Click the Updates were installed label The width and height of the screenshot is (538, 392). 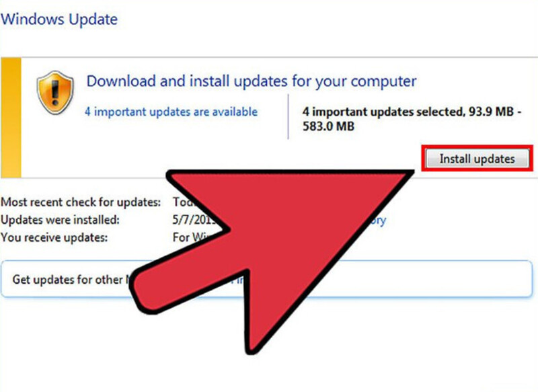(60, 219)
